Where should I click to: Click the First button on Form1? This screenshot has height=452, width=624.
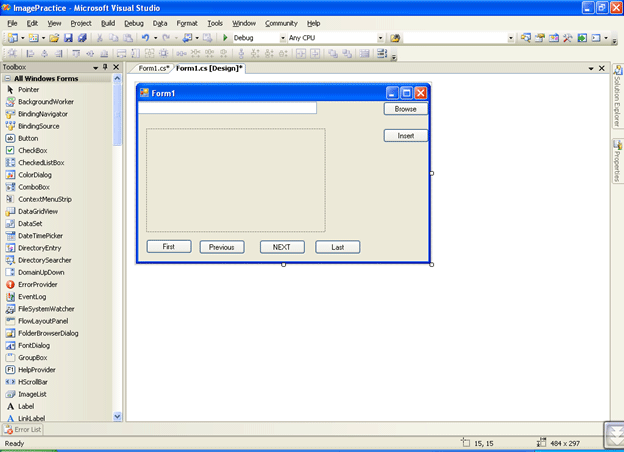(169, 247)
